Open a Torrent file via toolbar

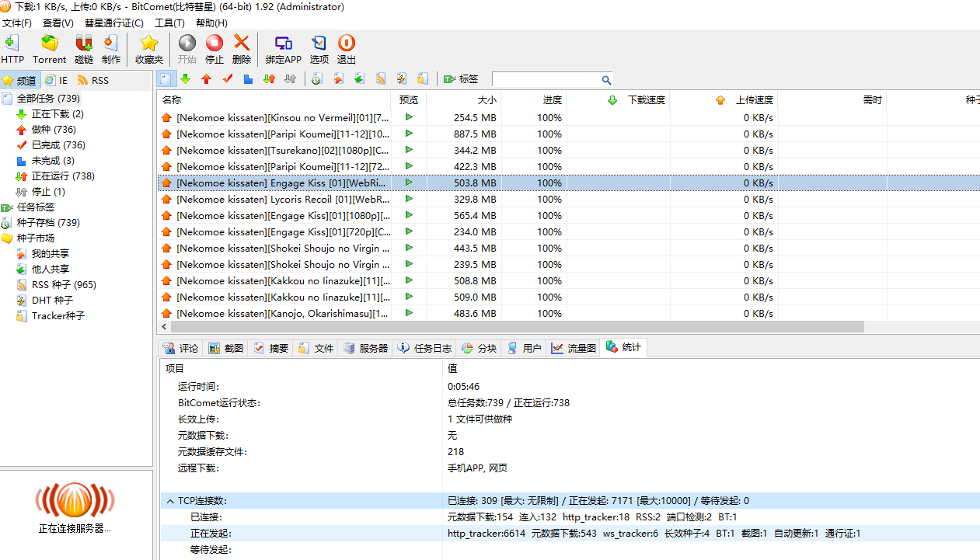point(50,49)
